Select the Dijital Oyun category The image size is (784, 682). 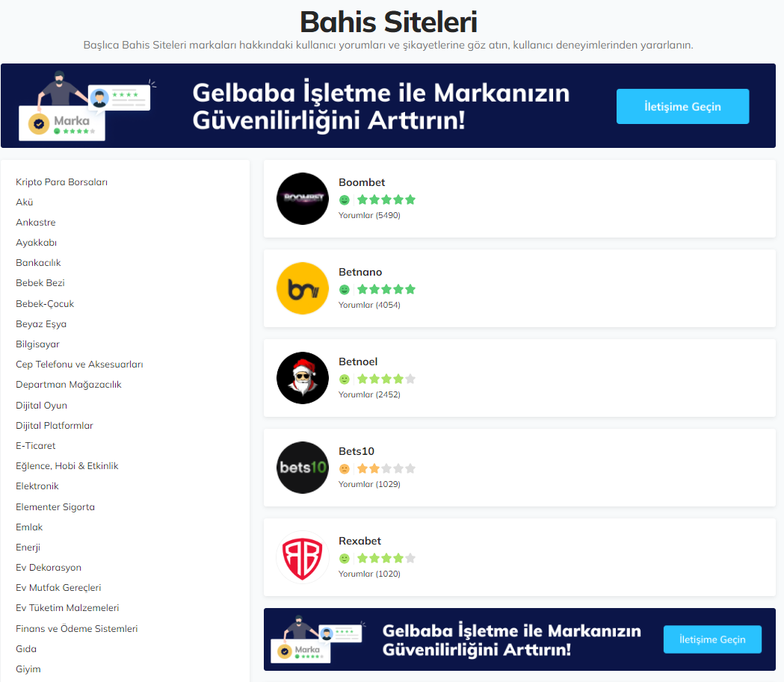(41, 405)
